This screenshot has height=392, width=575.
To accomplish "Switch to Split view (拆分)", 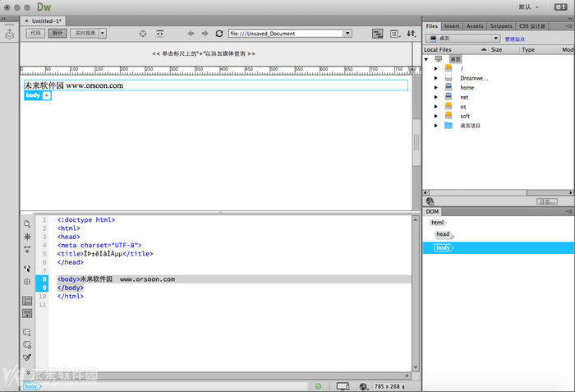I will 57,34.
